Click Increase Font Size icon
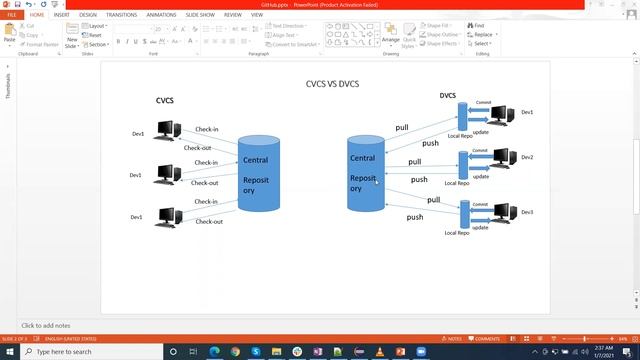Screen dimensions: 640x360 (175, 29)
